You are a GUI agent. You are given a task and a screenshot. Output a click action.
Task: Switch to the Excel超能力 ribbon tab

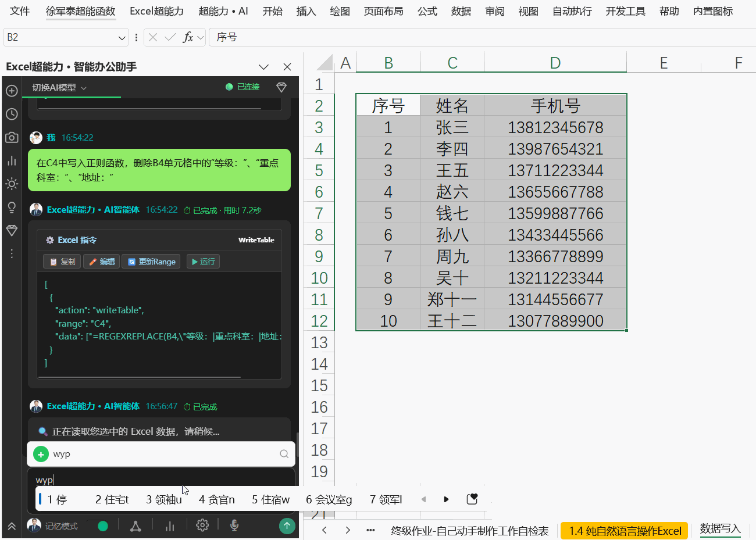[156, 11]
